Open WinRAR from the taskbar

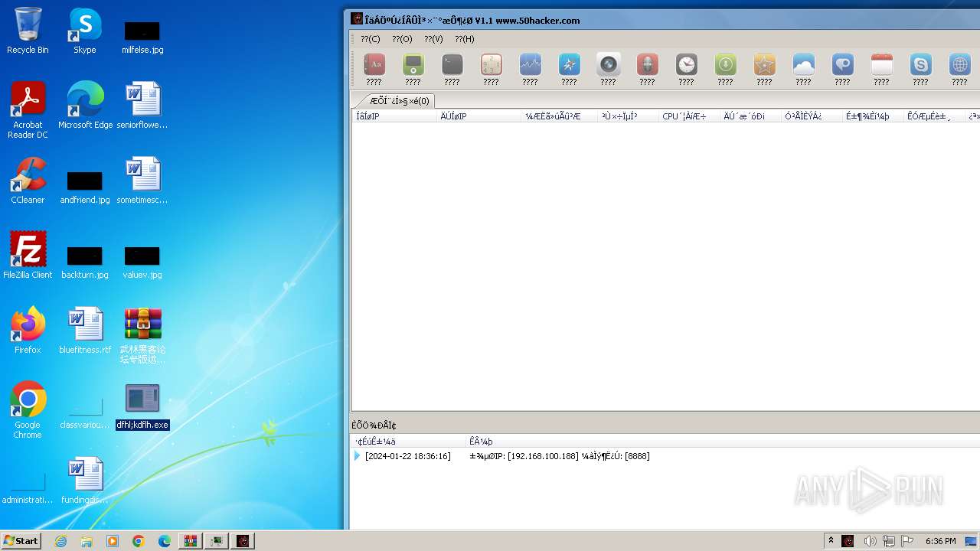pos(191,541)
